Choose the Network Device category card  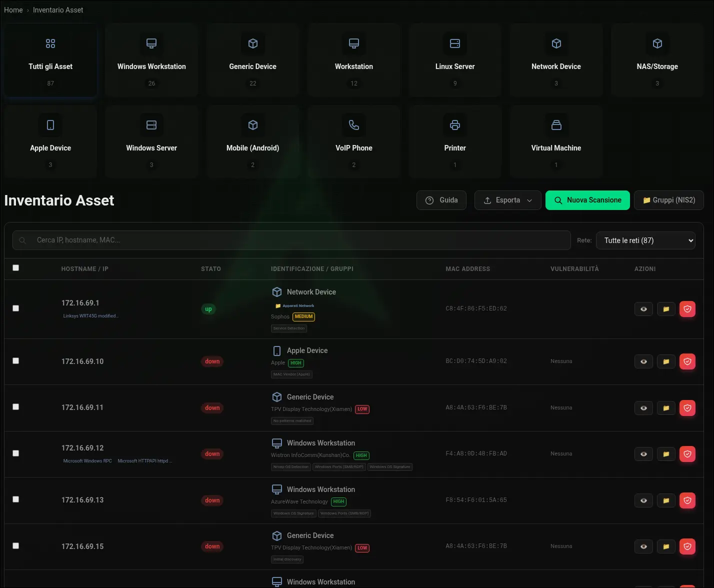pyautogui.click(x=556, y=60)
